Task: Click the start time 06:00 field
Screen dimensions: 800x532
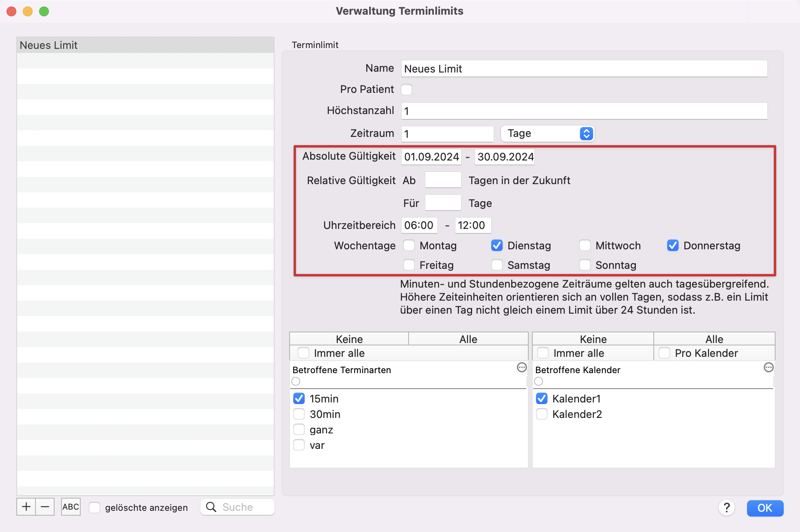Action: pyautogui.click(x=420, y=225)
